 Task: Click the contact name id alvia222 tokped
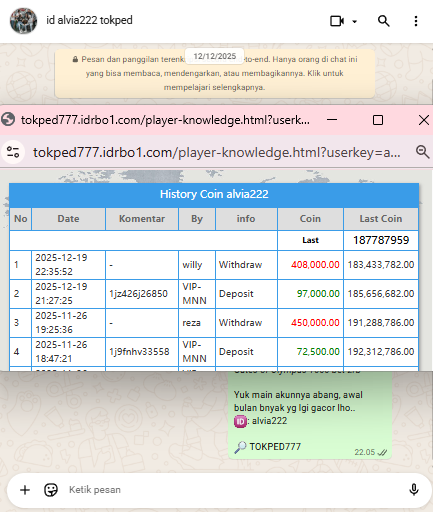point(89,20)
